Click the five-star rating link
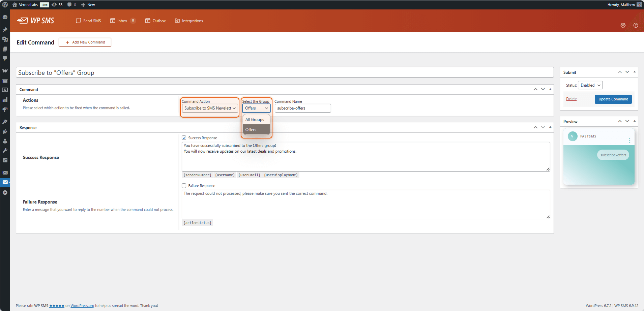 (x=57, y=306)
